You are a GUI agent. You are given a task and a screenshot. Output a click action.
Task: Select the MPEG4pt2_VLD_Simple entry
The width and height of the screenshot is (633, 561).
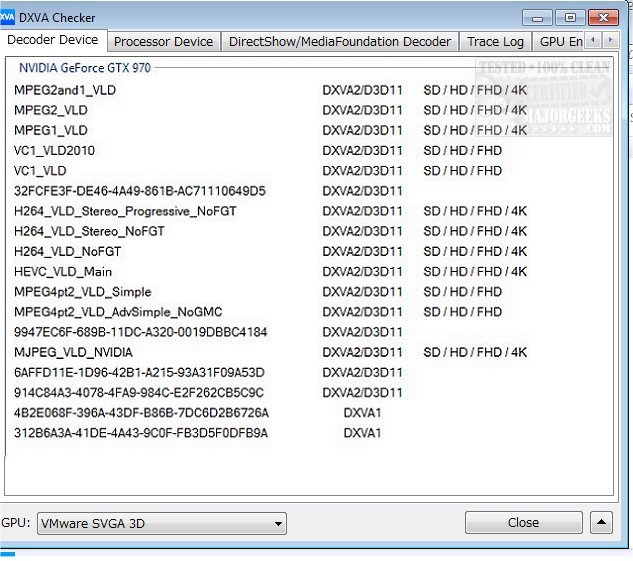click(x=83, y=292)
